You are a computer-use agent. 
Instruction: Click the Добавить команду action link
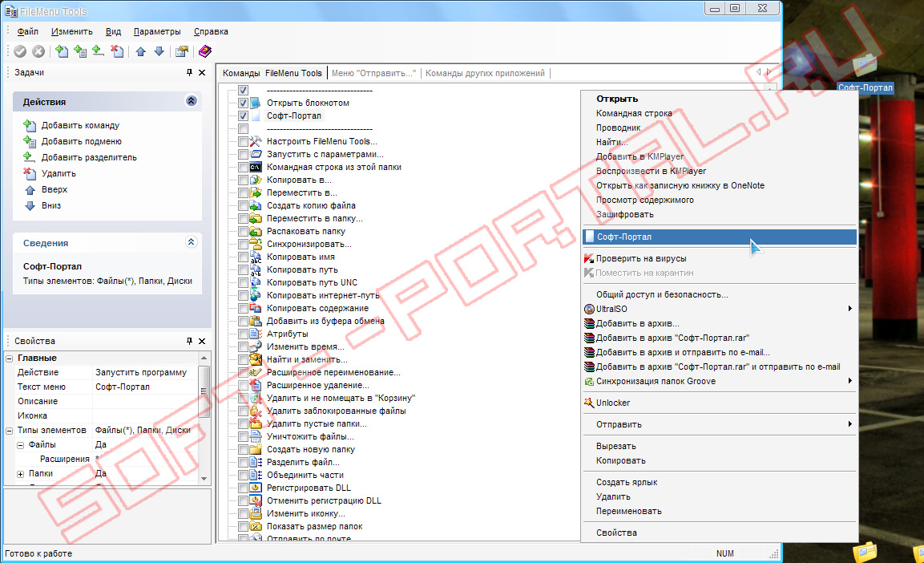80,125
